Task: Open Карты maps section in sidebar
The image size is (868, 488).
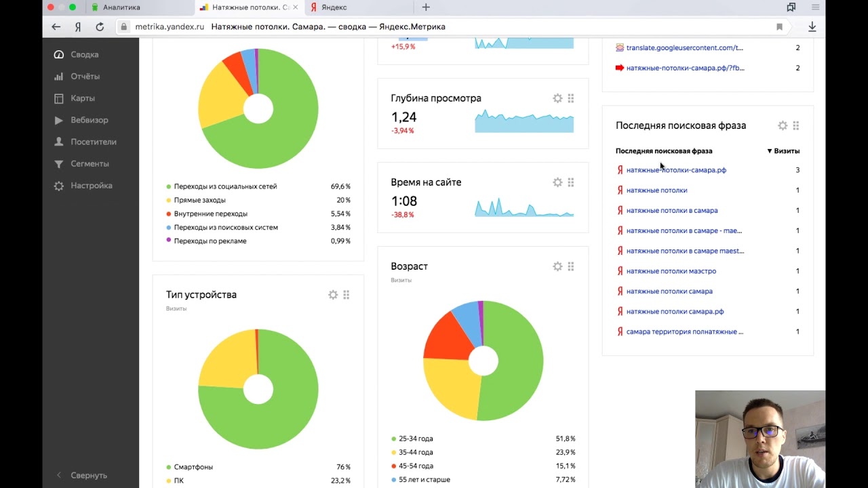Action: coord(82,98)
